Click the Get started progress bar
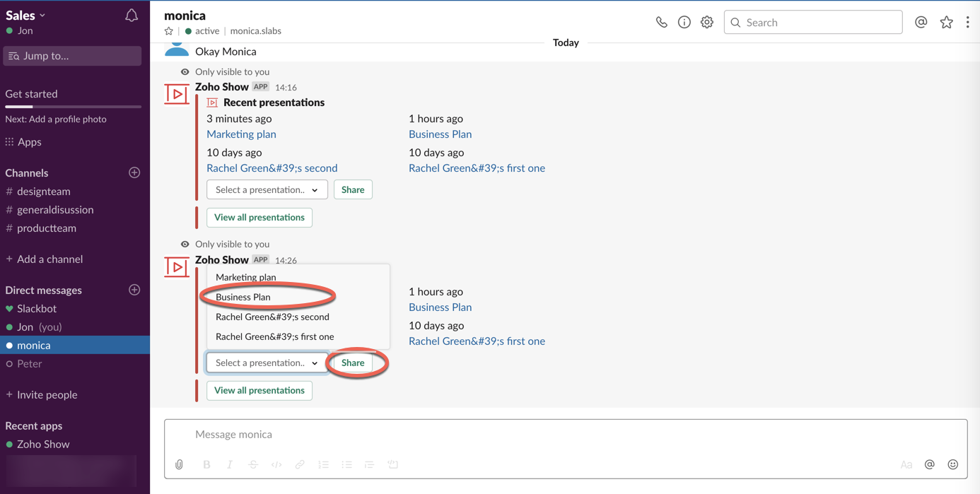 73,107
